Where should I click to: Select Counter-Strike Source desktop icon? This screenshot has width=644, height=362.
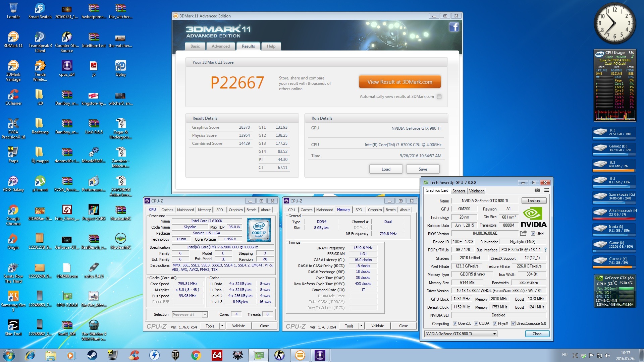(x=67, y=42)
